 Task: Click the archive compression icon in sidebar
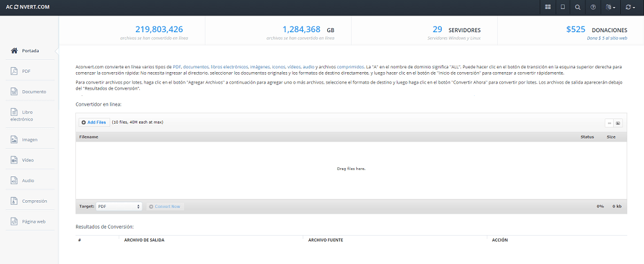click(14, 201)
